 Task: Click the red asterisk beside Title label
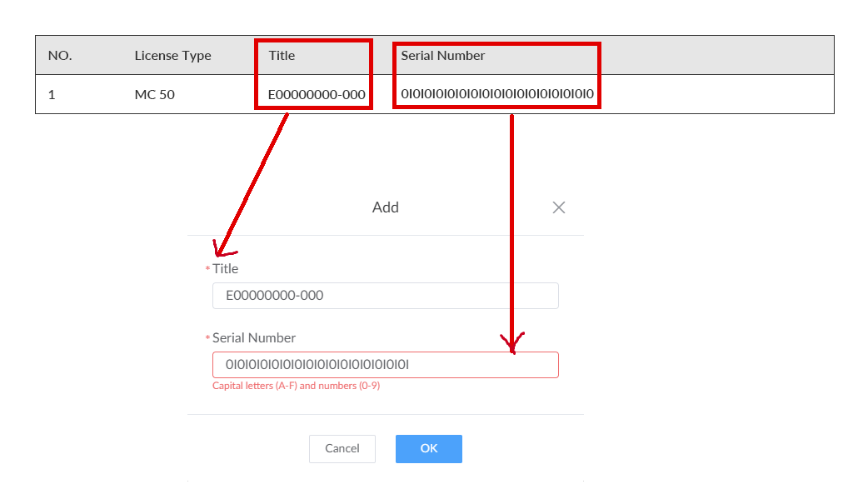(207, 269)
